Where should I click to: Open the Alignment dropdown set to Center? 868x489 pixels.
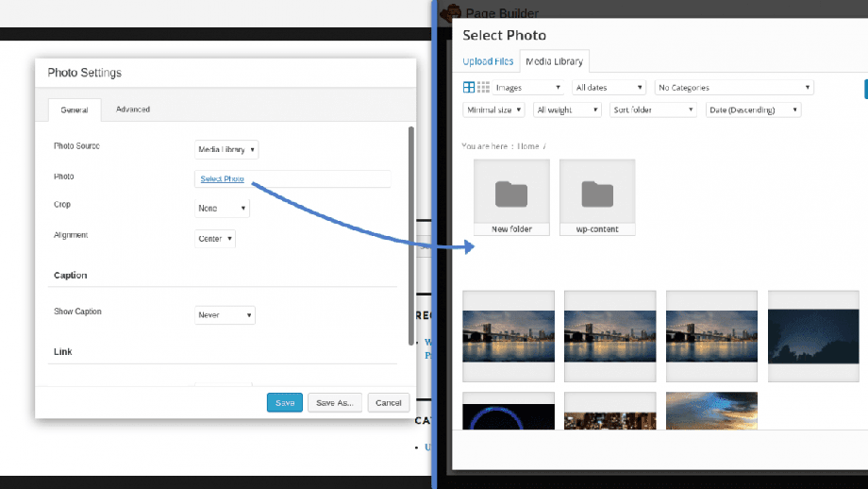click(x=215, y=239)
